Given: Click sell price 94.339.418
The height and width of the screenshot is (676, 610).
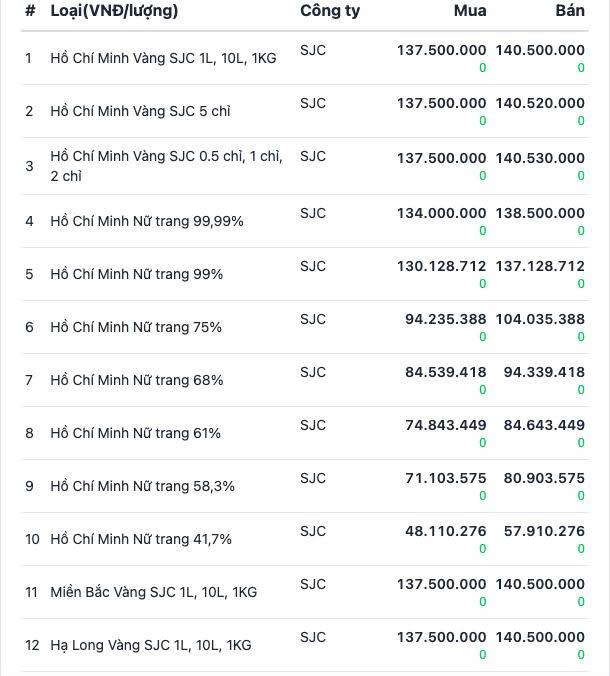Looking at the screenshot, I should click(x=544, y=372).
